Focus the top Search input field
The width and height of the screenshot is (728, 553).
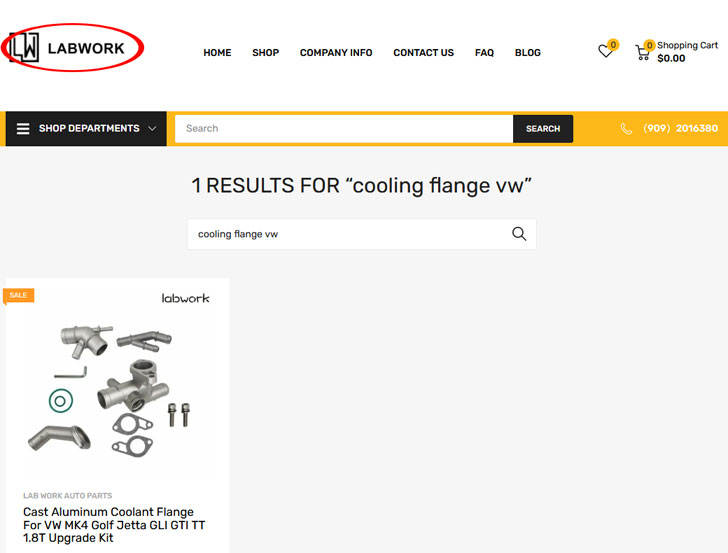[344, 129]
